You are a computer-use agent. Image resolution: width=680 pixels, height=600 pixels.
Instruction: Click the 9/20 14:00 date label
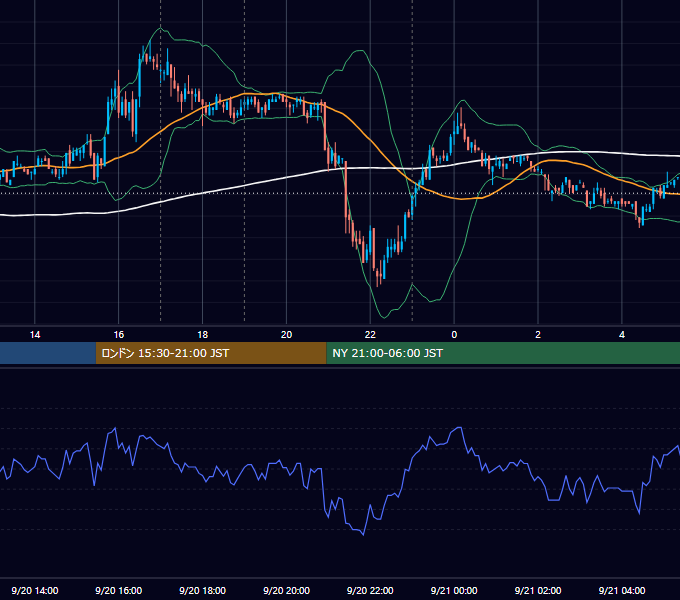coord(35,590)
